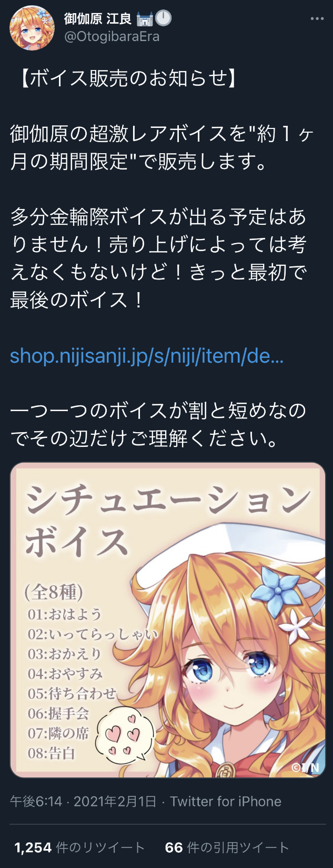The height and width of the screenshot is (868, 333).
Task: View the 1,254 件のリツイート list
Action: coord(79,847)
